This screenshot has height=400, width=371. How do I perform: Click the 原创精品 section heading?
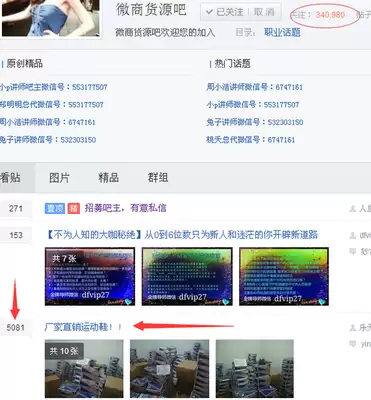(x=25, y=64)
